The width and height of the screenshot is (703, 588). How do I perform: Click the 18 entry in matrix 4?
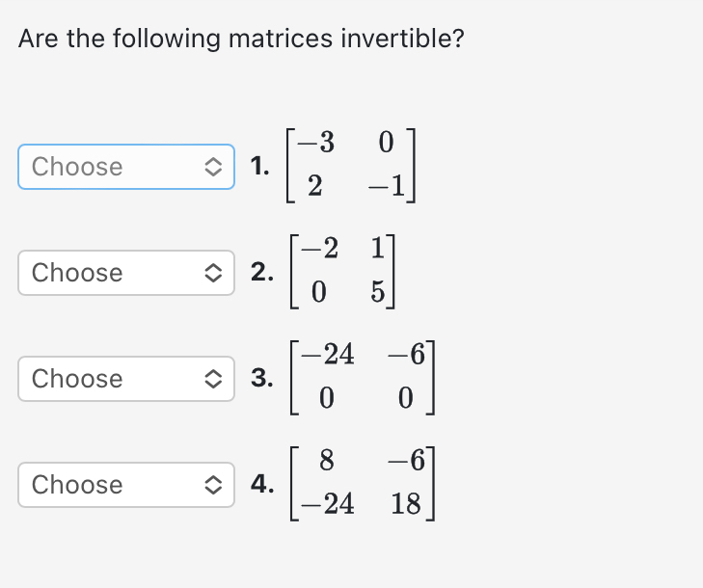coord(406,504)
